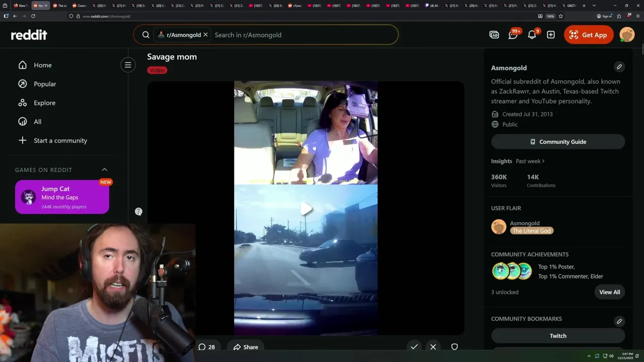Click the 360K Visitors stat
644x362 pixels.
point(499,180)
